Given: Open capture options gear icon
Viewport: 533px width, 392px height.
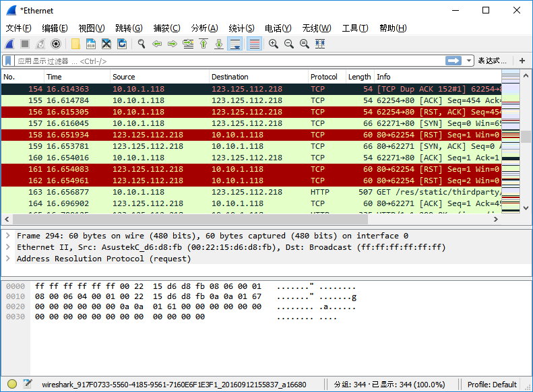Looking at the screenshot, I should (56, 44).
